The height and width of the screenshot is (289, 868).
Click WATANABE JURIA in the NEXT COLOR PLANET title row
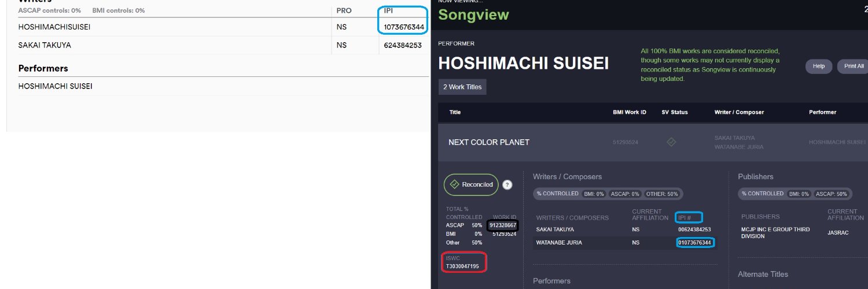pos(739,147)
